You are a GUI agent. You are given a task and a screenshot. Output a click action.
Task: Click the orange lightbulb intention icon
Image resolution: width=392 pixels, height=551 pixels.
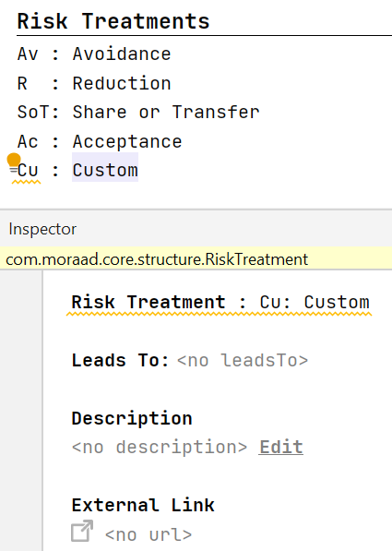[14, 162]
